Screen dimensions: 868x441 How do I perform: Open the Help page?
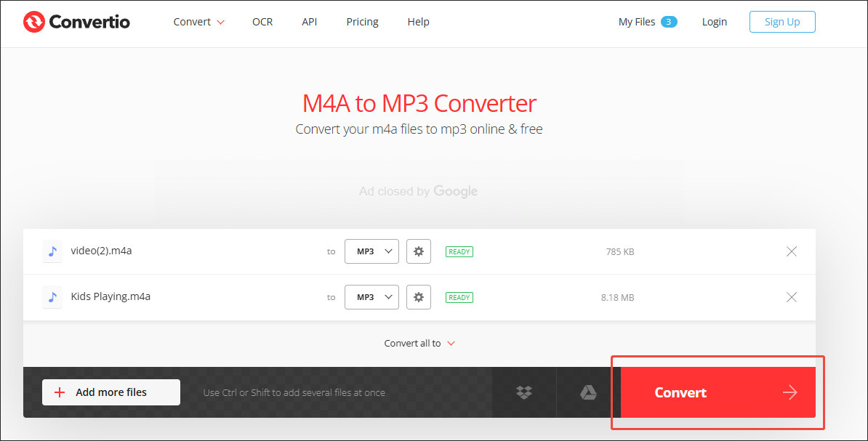[x=419, y=22]
